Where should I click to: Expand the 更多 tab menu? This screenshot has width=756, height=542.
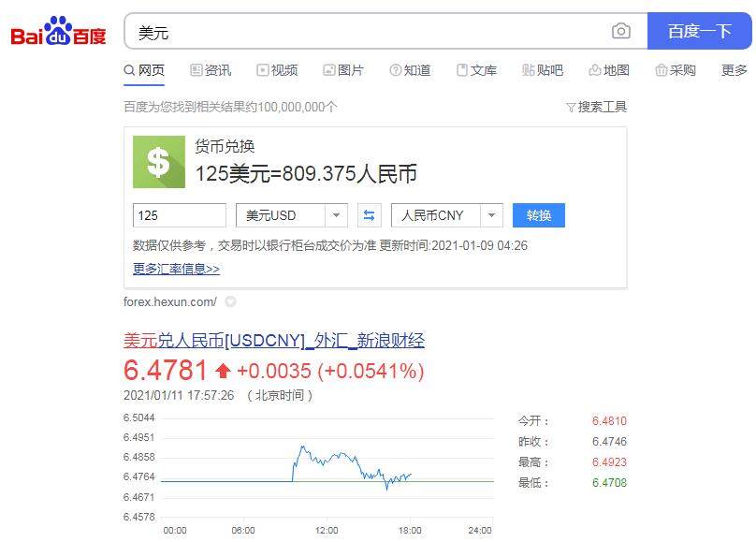pos(734,70)
